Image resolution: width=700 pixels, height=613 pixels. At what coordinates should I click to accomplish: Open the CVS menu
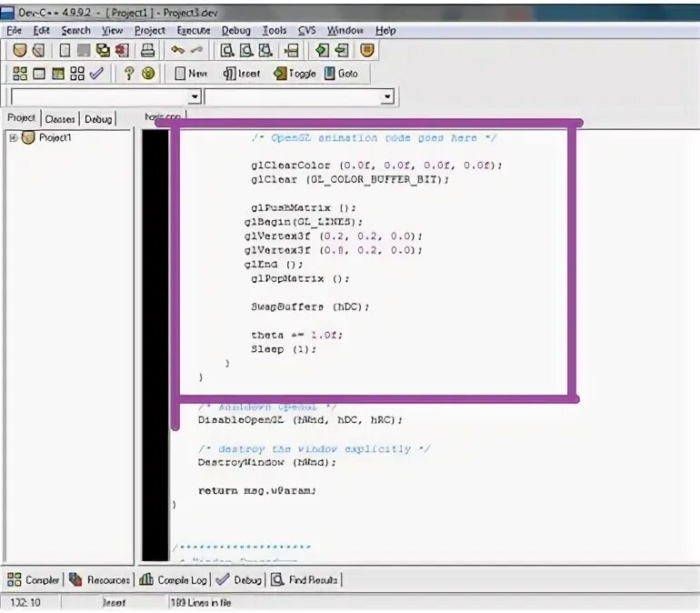pos(306,30)
